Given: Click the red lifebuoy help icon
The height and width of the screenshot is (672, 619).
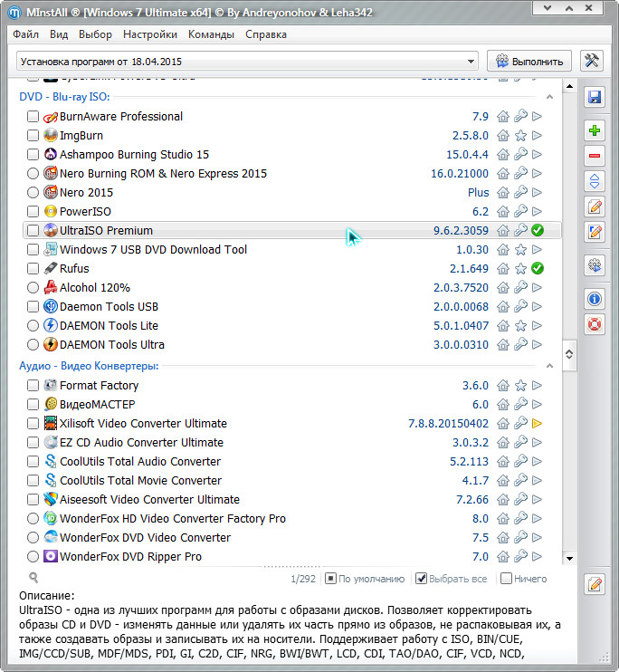Looking at the screenshot, I should click(x=595, y=324).
